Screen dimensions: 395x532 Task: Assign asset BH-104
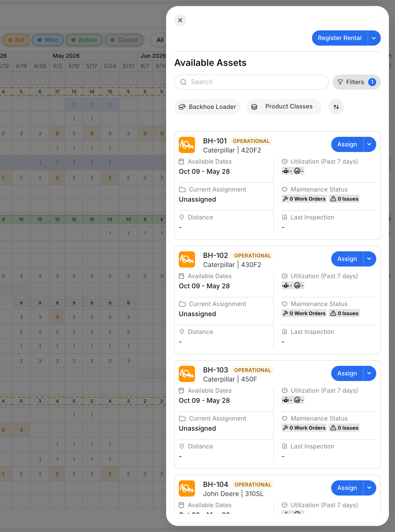coord(347,488)
